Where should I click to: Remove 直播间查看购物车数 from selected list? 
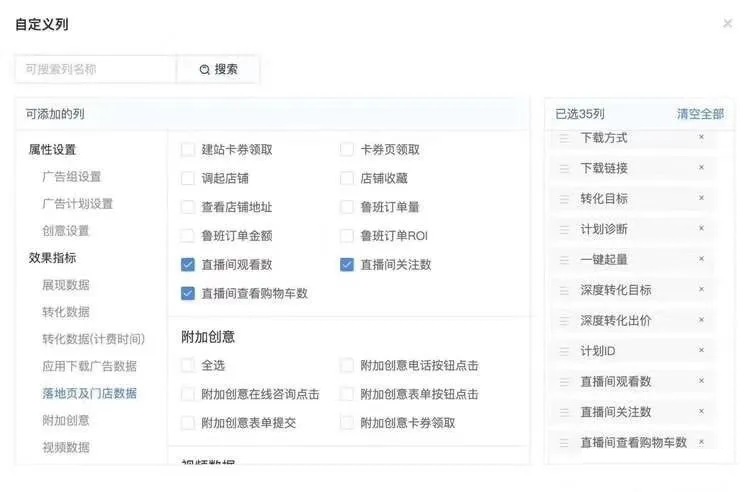pos(701,442)
